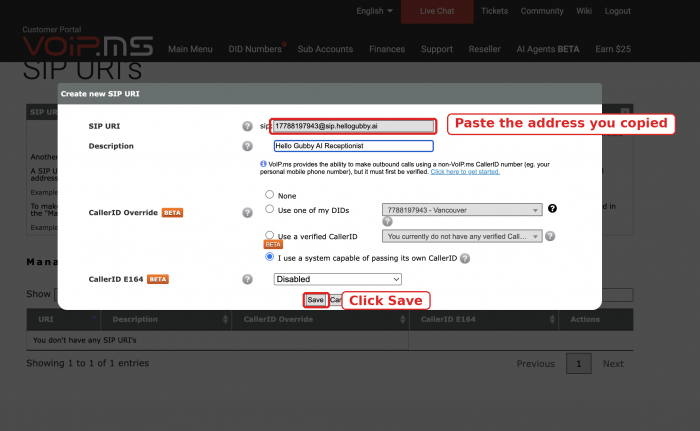Open help icon next to SIP URI

247,126
